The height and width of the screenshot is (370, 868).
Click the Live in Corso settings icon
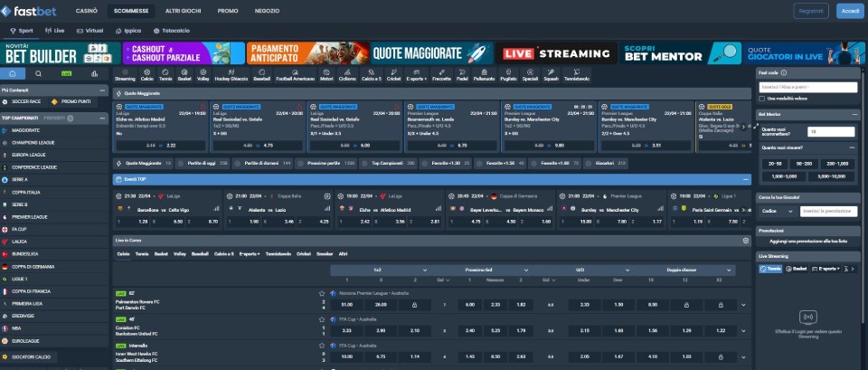(x=746, y=241)
